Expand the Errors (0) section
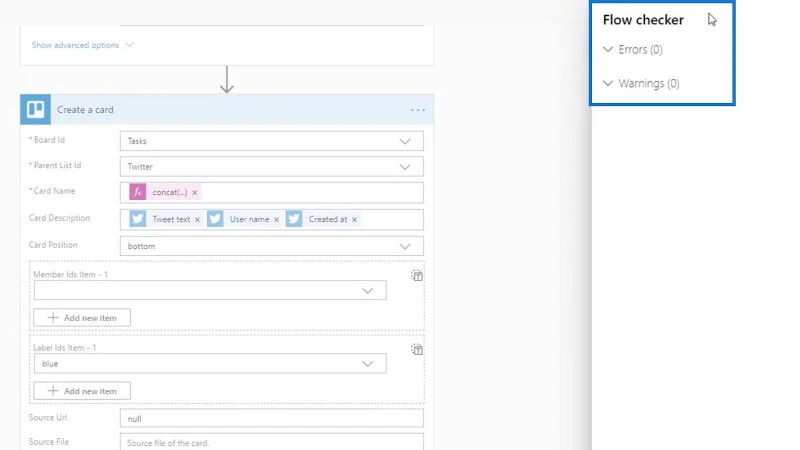Screen dimensions: 800x450 (633, 49)
